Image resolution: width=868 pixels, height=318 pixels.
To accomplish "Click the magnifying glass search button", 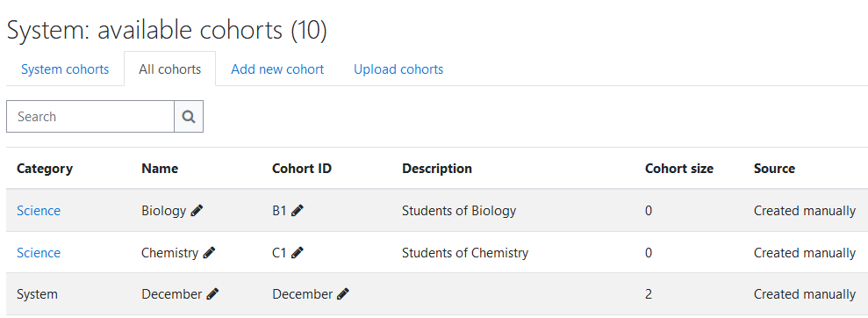I will 189,116.
